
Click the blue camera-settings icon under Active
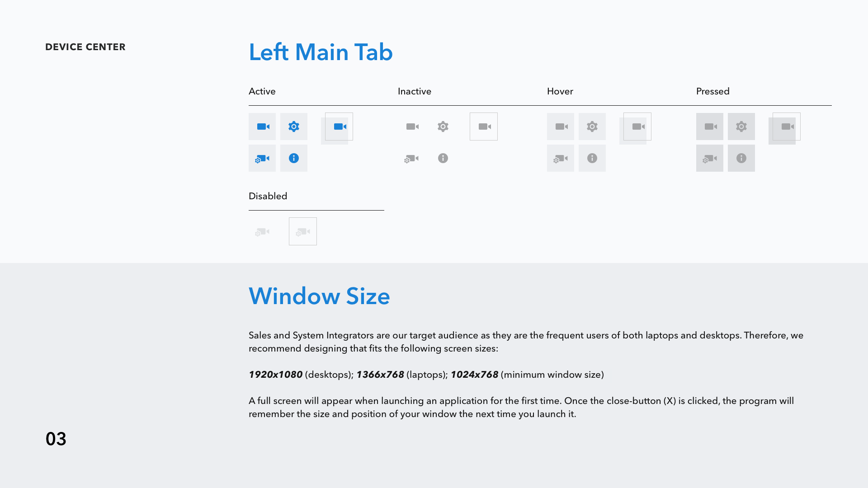(x=262, y=158)
